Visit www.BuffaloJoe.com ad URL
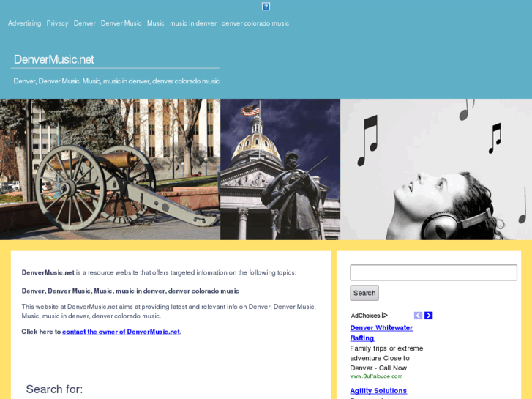The height and width of the screenshot is (399, 532). click(x=376, y=376)
